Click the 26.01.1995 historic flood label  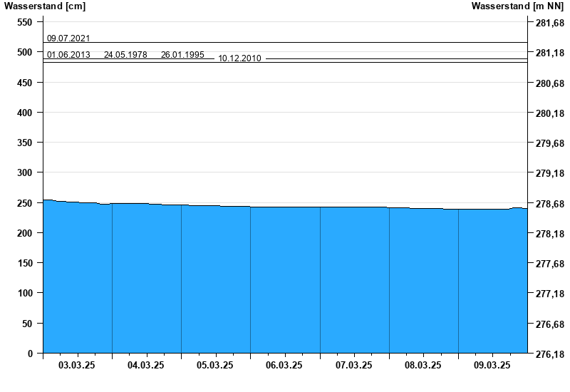pos(182,55)
